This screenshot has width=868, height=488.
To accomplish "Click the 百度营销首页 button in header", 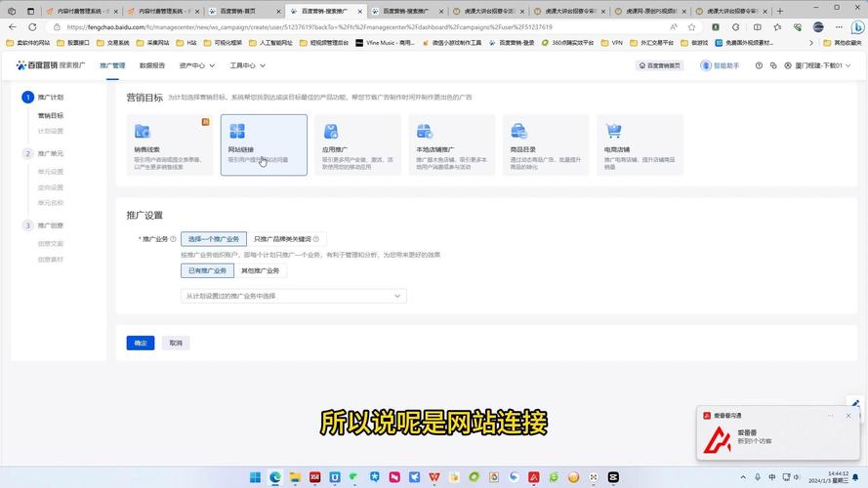I will [x=659, y=65].
